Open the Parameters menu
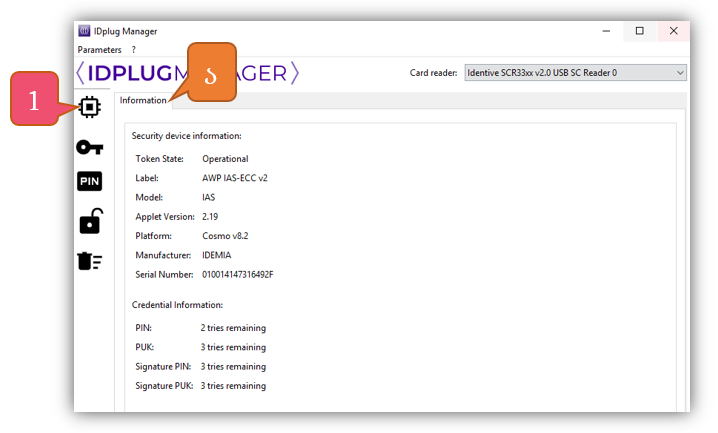This screenshot has height=433, width=718. pos(99,50)
